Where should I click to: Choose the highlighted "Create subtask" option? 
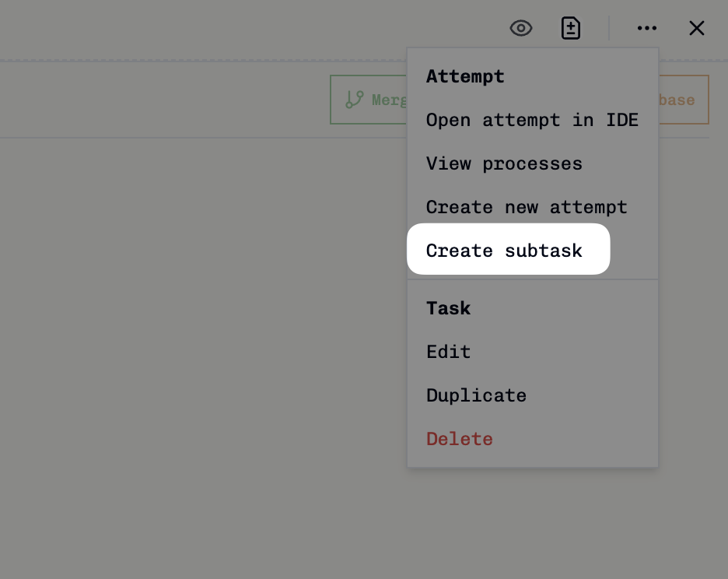coord(504,251)
